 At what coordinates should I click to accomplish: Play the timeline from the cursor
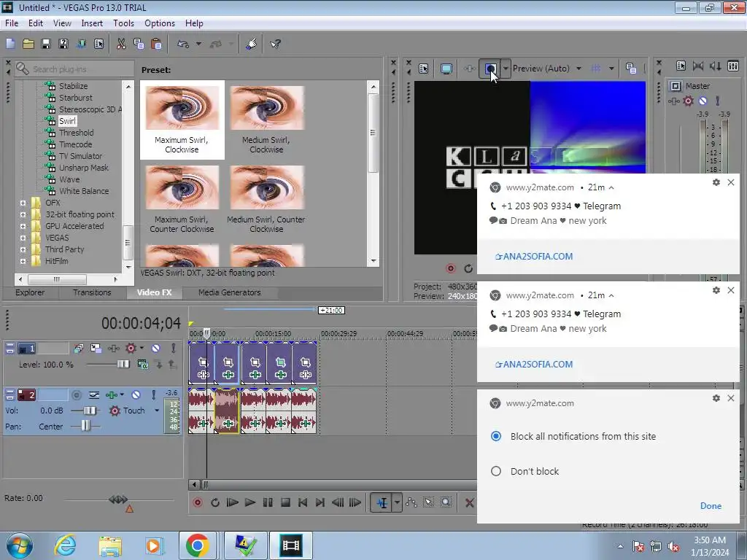pos(249,503)
